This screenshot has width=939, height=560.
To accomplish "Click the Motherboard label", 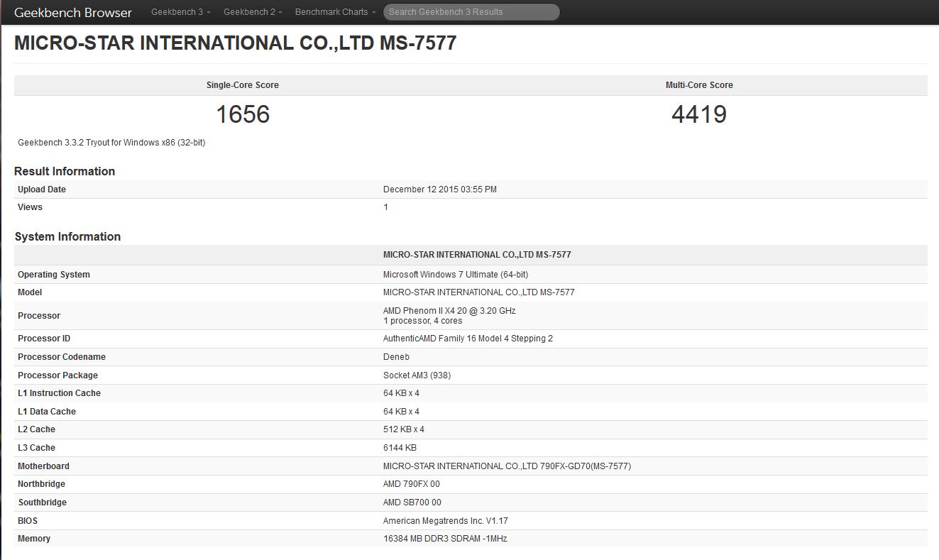I will coord(43,466).
